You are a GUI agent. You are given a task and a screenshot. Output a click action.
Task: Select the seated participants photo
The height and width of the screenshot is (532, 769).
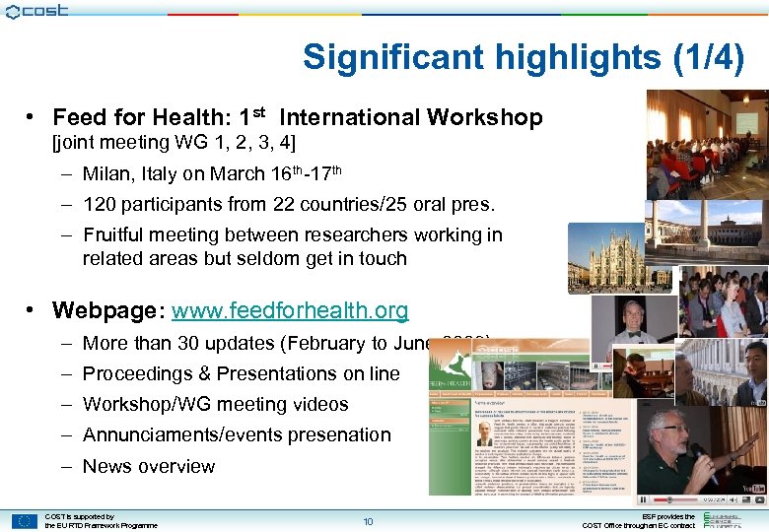(724, 301)
